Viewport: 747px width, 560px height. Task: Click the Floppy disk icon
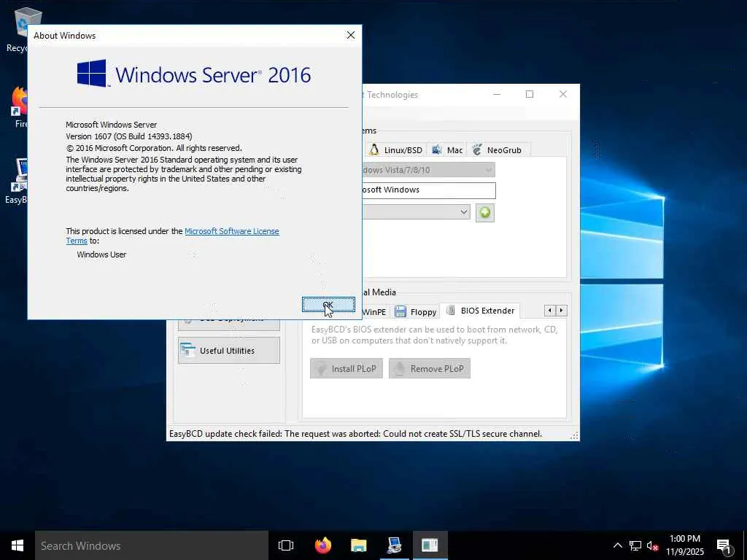click(x=401, y=311)
